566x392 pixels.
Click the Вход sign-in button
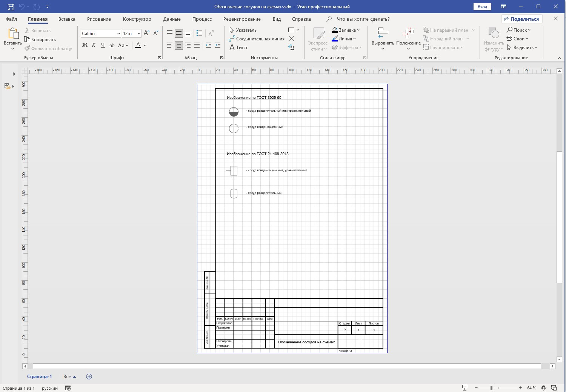(482, 7)
